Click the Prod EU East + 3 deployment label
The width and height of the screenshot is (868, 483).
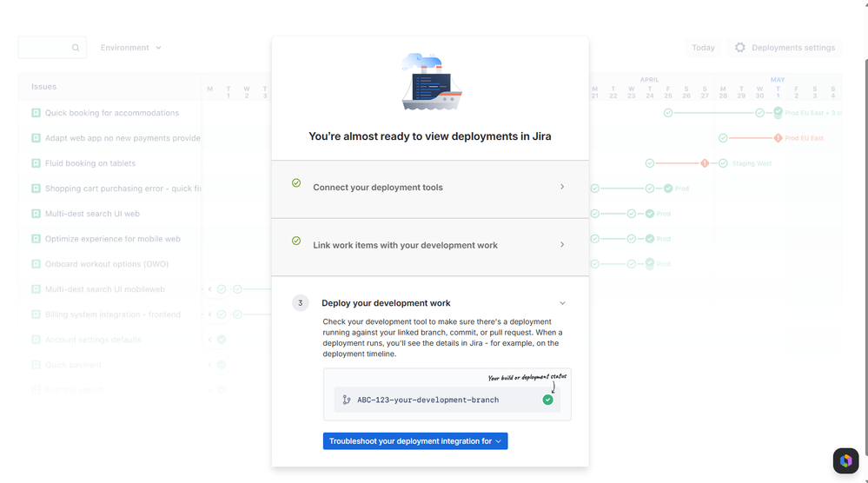coord(813,113)
